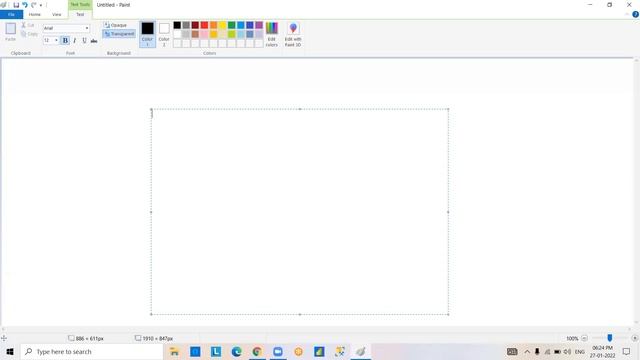The image size is (640, 360).
Task: Click the Undo arrow in title bar
Action: click(25, 5)
